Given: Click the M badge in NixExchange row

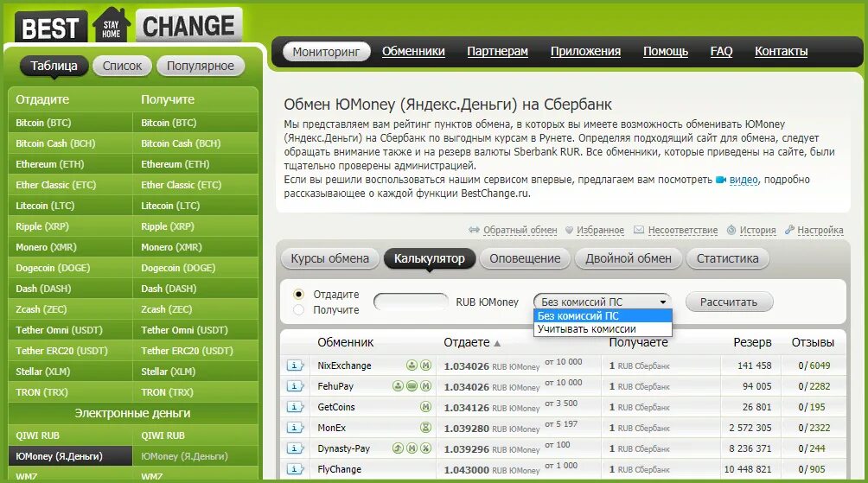Looking at the screenshot, I should (425, 365).
